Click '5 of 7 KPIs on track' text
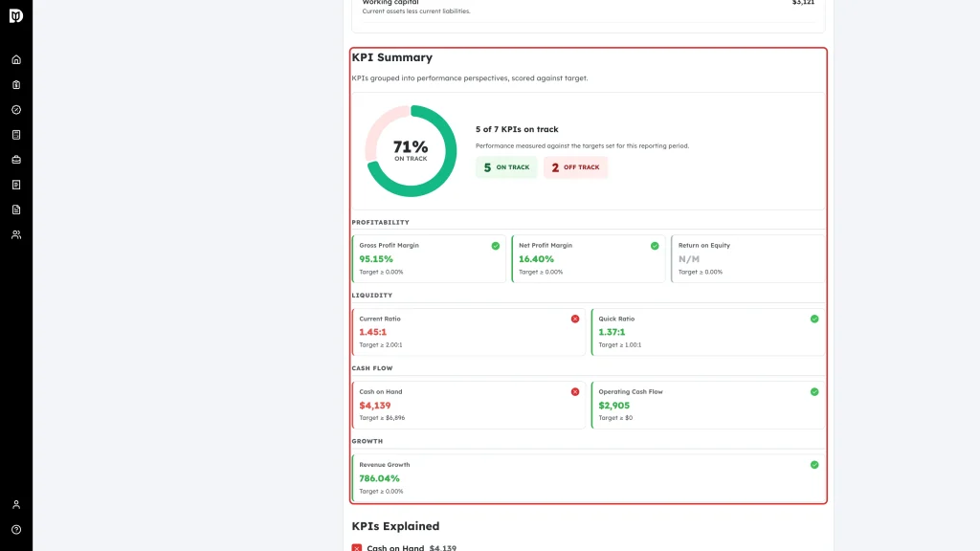Screen dimensions: 980x551 pos(517,129)
